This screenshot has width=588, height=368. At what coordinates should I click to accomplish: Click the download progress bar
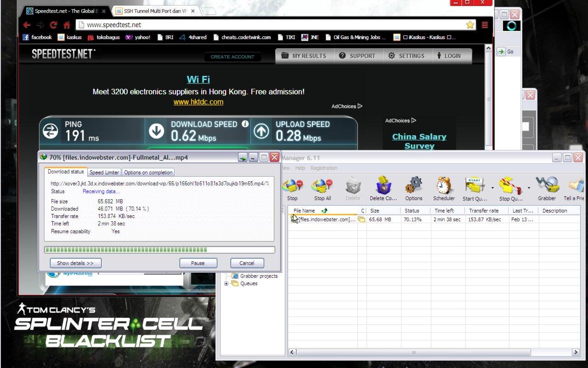(159, 250)
